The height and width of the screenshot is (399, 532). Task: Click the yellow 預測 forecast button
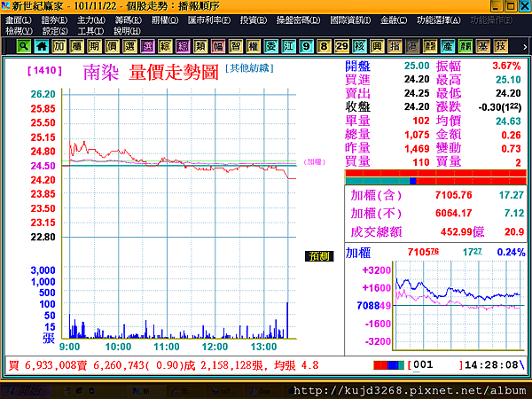pos(319,256)
